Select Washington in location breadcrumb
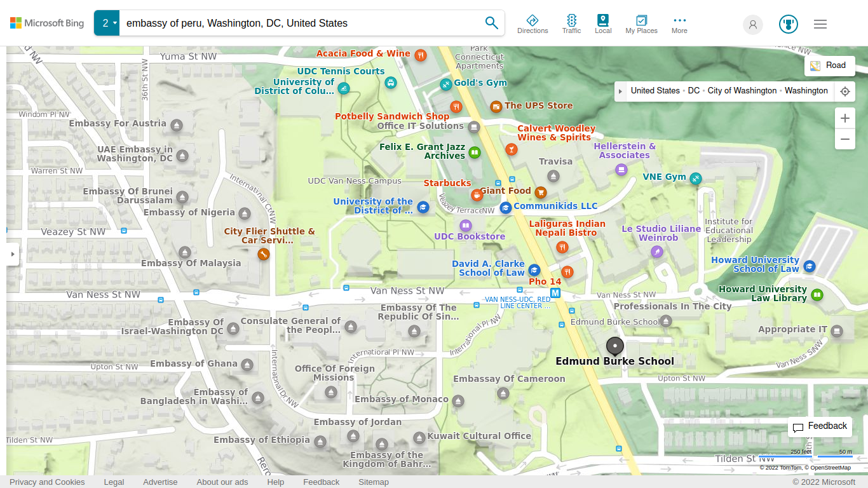This screenshot has width=868, height=488. (x=806, y=91)
